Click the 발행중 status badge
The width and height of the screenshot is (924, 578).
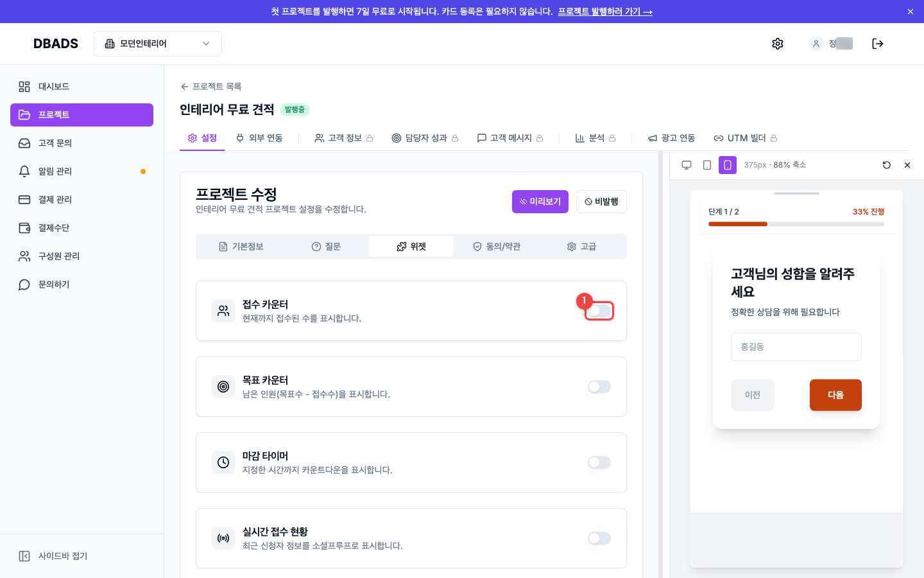tap(295, 110)
